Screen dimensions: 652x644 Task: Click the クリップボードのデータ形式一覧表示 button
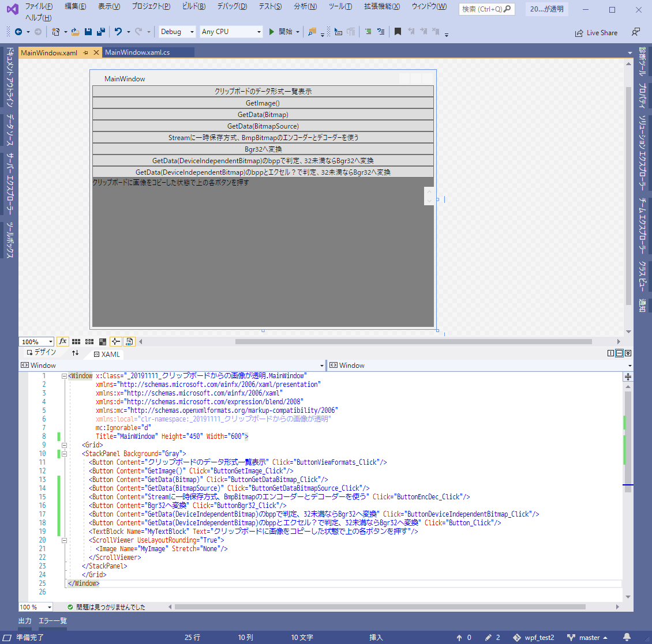263,92
